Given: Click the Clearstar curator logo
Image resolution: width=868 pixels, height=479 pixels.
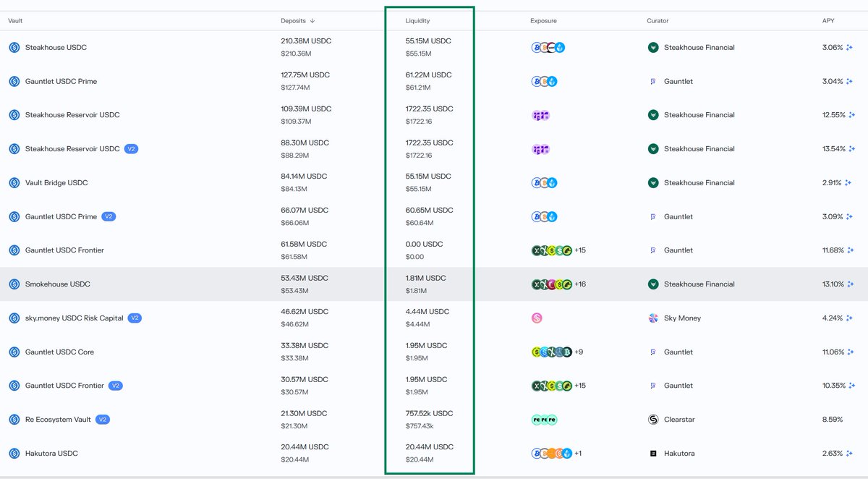Looking at the screenshot, I should [x=653, y=420].
